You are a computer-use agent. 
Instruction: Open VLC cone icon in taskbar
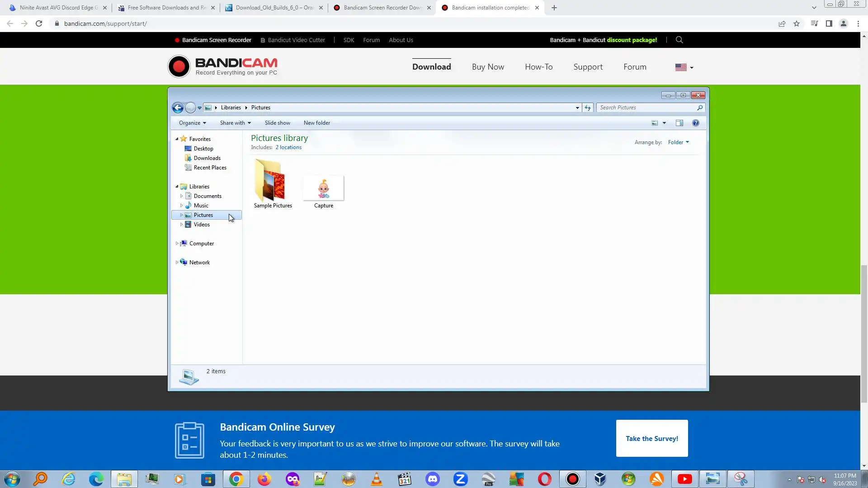pyautogui.click(x=376, y=479)
